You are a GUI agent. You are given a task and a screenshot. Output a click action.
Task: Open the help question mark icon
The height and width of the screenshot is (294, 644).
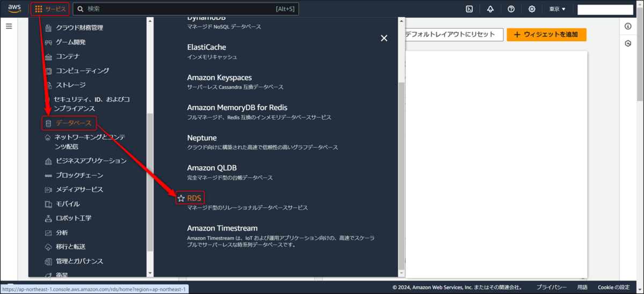click(511, 9)
